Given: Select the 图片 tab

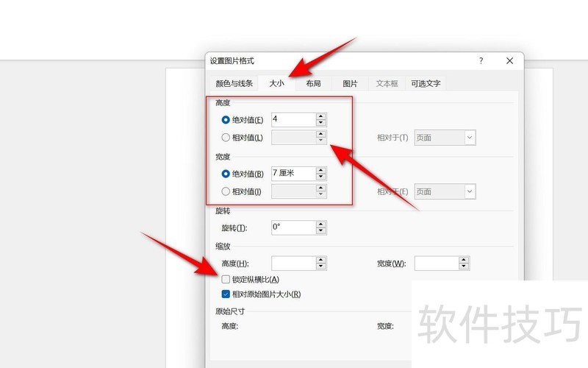Looking at the screenshot, I should 351,84.
